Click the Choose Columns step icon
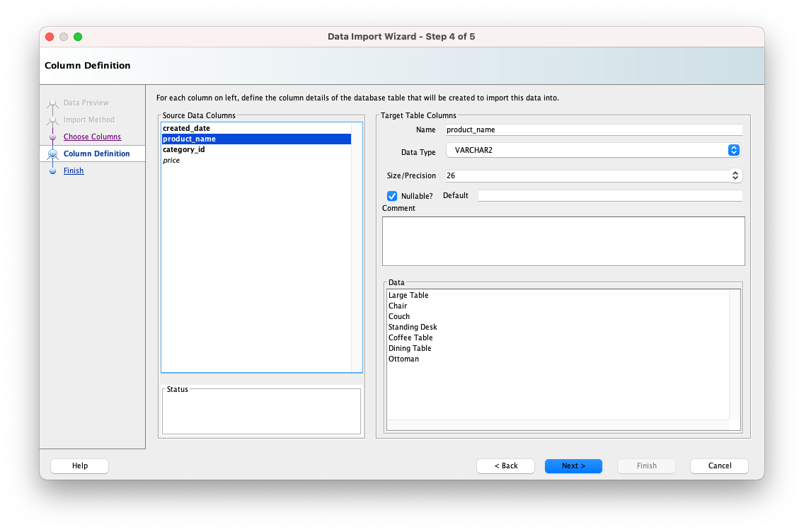The width and height of the screenshot is (804, 532). pos(52,137)
